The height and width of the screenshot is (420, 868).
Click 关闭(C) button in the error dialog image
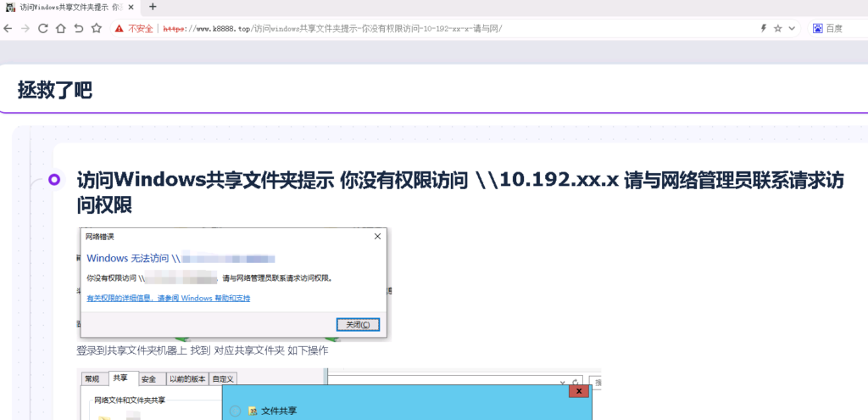[358, 324]
